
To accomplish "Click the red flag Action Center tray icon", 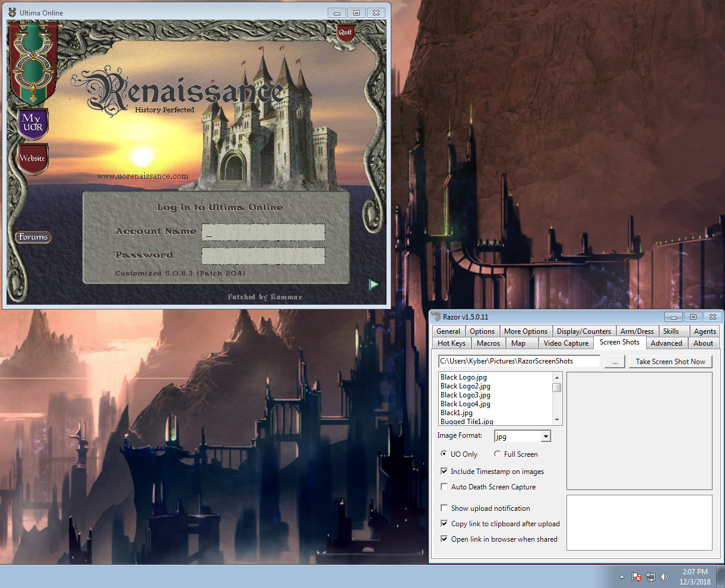I will point(636,577).
